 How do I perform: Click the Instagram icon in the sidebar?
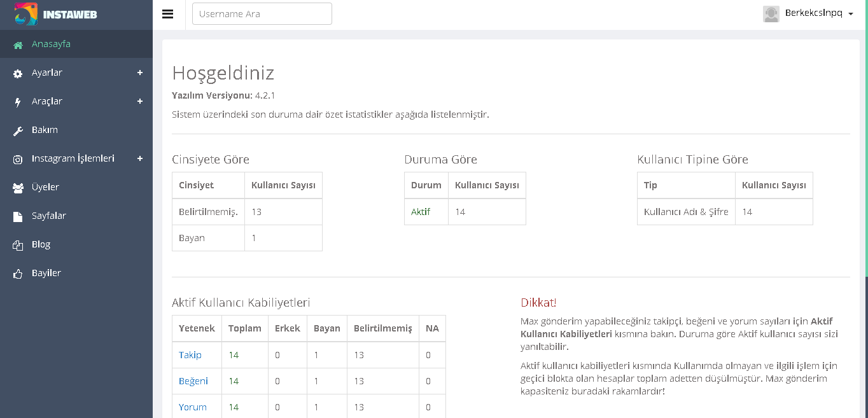pos(18,160)
